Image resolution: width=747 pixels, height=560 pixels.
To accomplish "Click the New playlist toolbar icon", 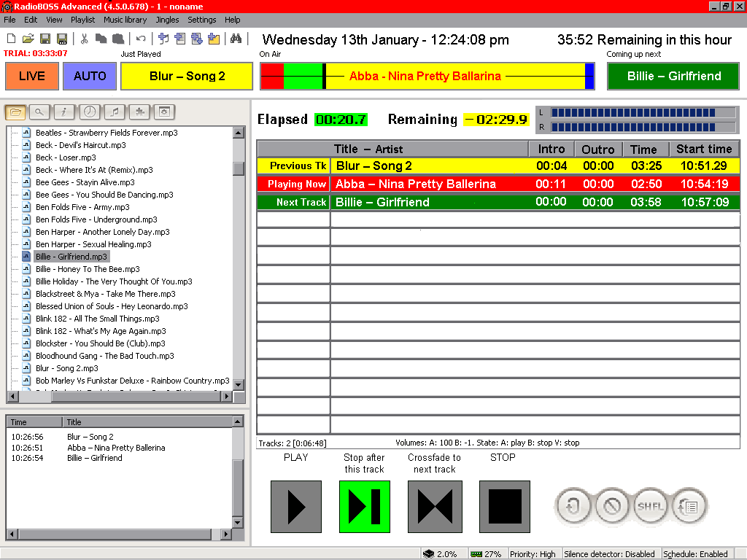I will 12,39.
